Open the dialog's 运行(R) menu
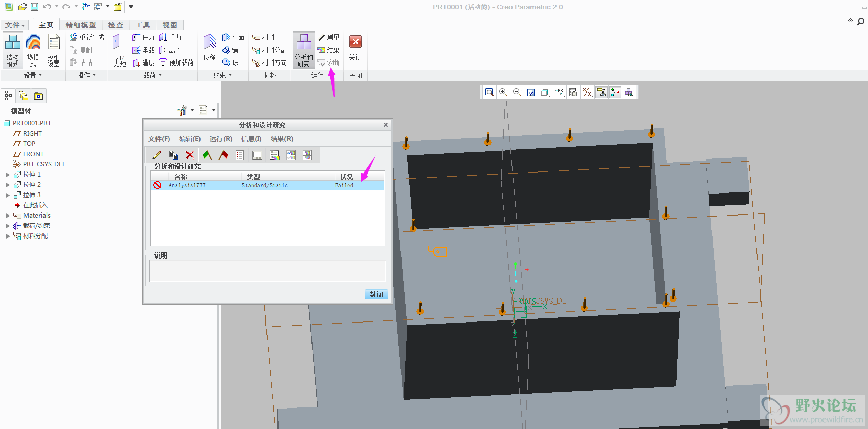Viewport: 868px width, 429px height. [x=221, y=139]
